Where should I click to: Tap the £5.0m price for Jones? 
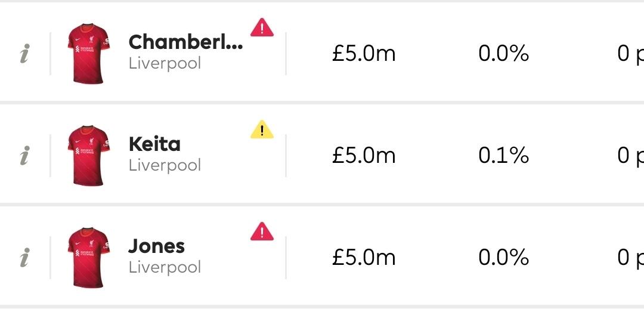click(x=364, y=258)
